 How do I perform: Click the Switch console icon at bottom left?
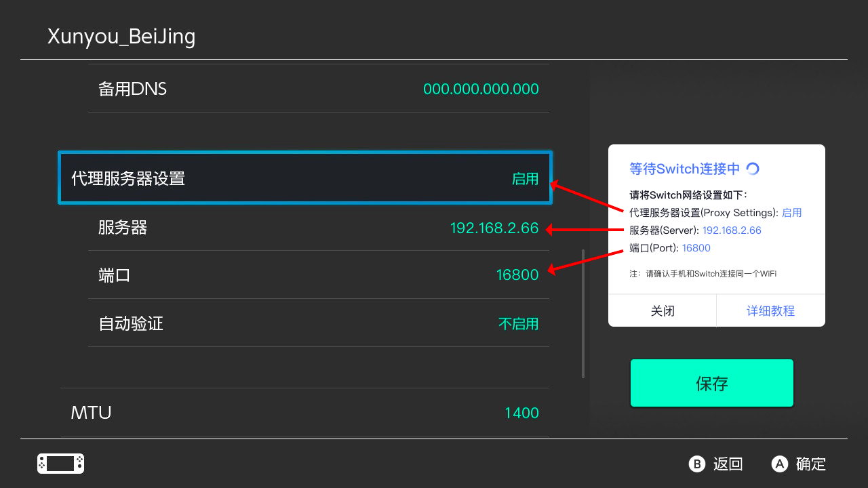(60, 464)
